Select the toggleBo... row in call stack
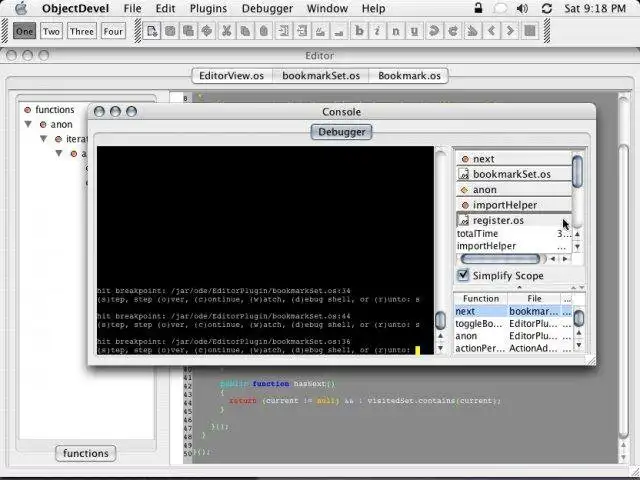This screenshot has width=640, height=480. (513, 324)
